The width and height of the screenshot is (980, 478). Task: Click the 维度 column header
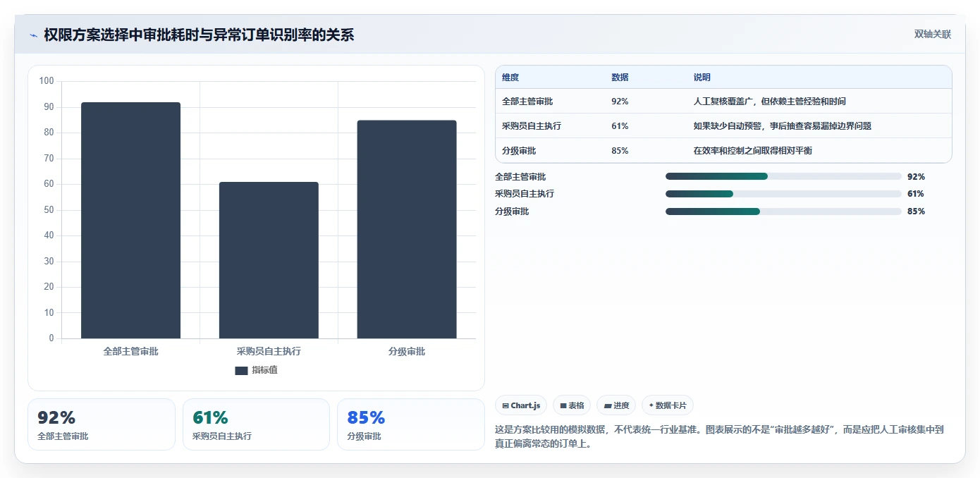(x=510, y=78)
